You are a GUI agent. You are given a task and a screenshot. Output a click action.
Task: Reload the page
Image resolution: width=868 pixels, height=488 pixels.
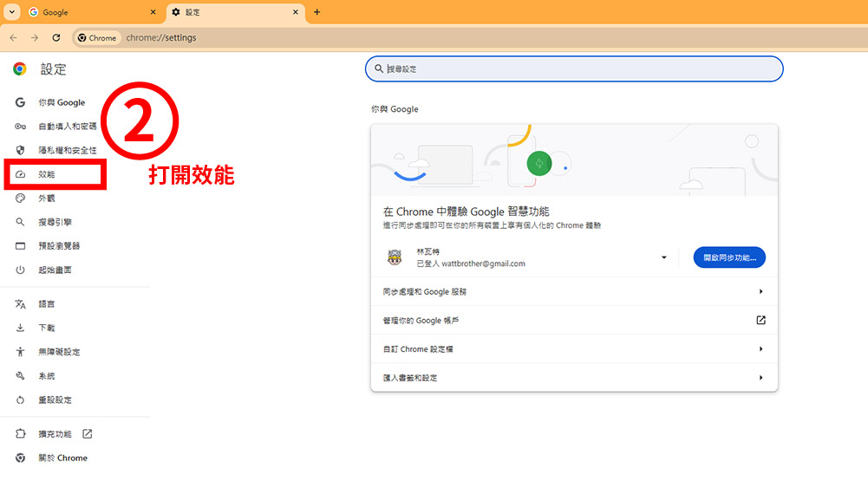(x=55, y=37)
